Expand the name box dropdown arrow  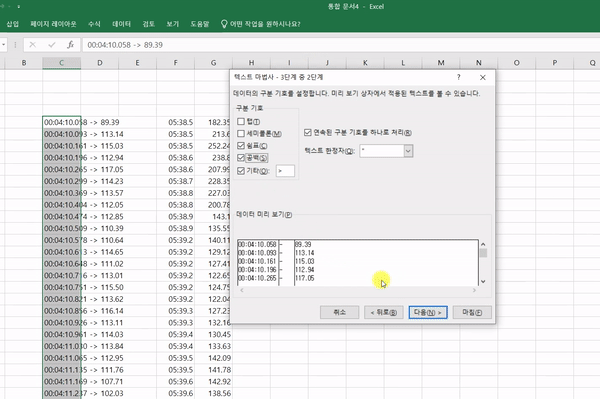(3, 45)
